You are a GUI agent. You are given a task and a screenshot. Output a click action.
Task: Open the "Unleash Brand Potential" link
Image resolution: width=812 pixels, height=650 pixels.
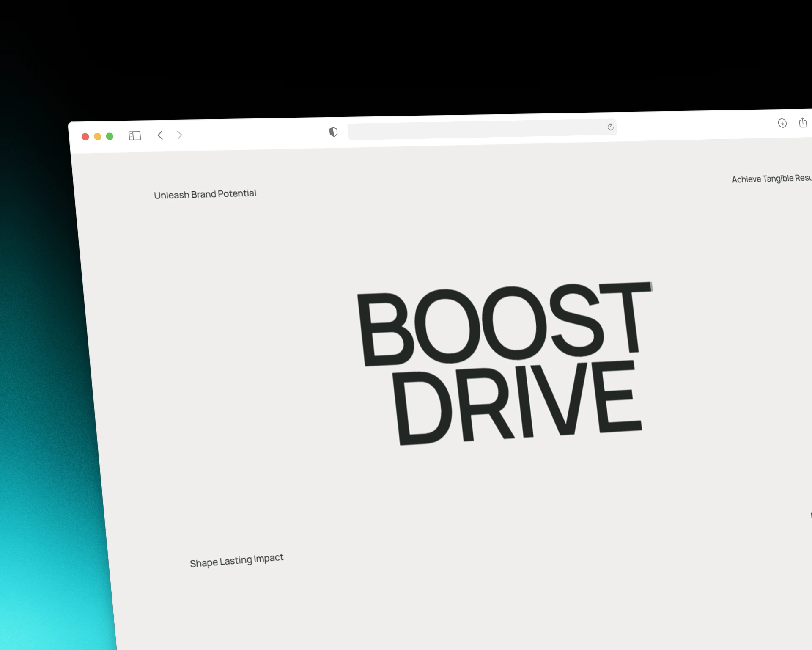(205, 194)
